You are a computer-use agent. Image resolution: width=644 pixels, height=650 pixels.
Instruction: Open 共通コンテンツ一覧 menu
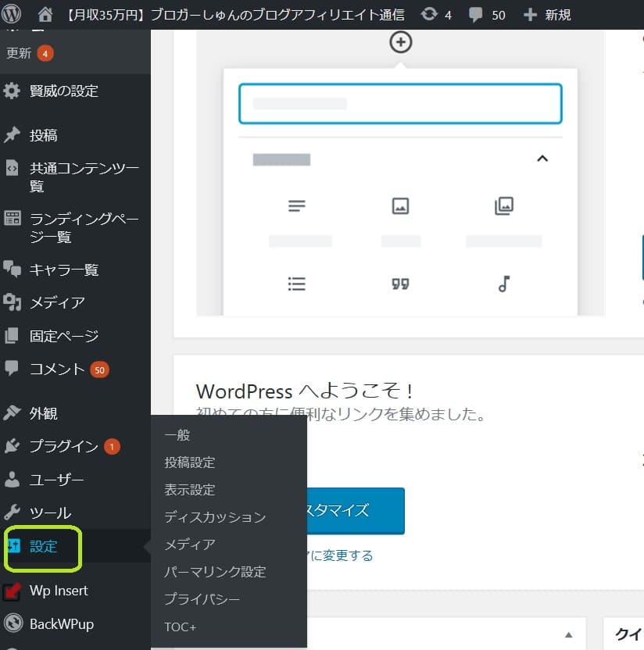(84, 177)
